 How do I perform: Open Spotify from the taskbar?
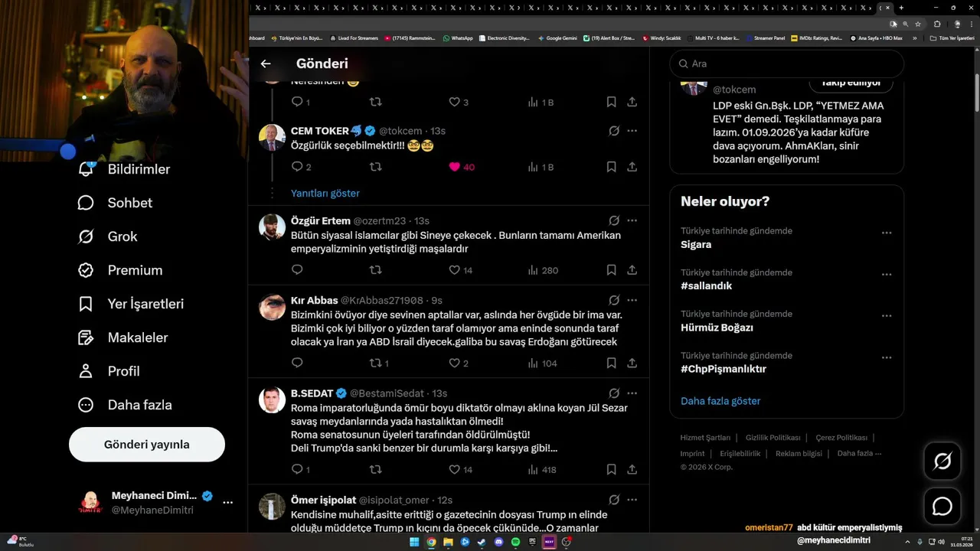point(515,542)
